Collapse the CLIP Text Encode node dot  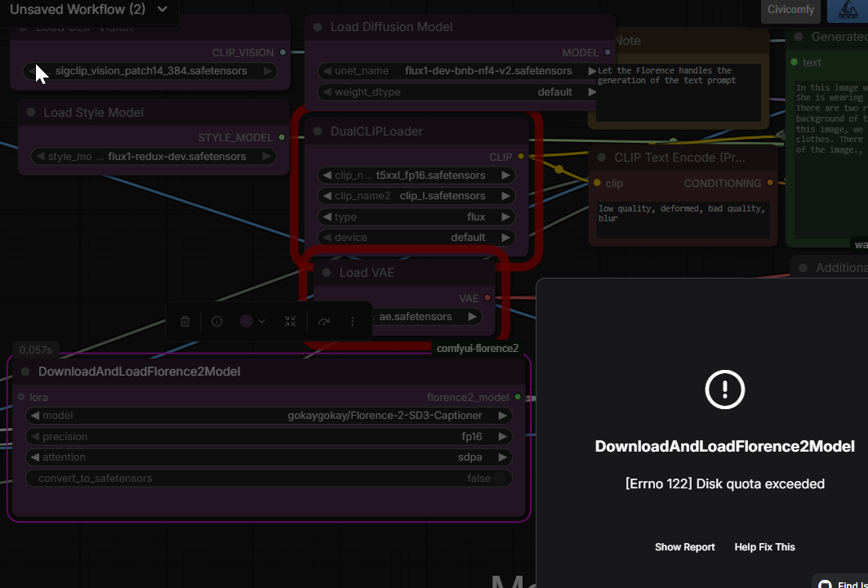coord(602,158)
